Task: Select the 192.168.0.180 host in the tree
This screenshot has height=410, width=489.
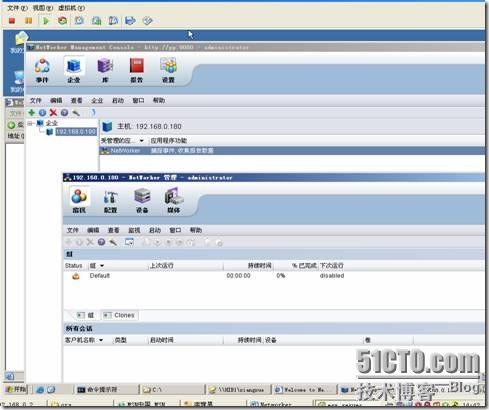Action: tap(76, 132)
